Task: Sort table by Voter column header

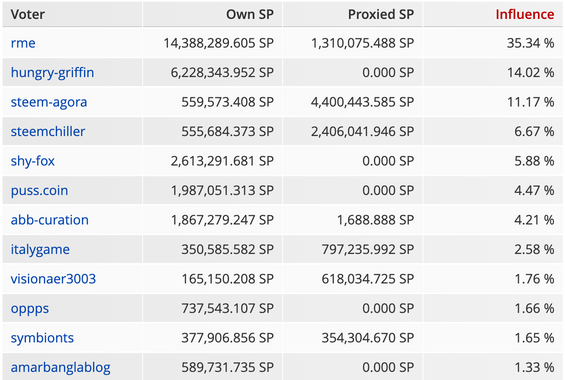Action: 28,14
